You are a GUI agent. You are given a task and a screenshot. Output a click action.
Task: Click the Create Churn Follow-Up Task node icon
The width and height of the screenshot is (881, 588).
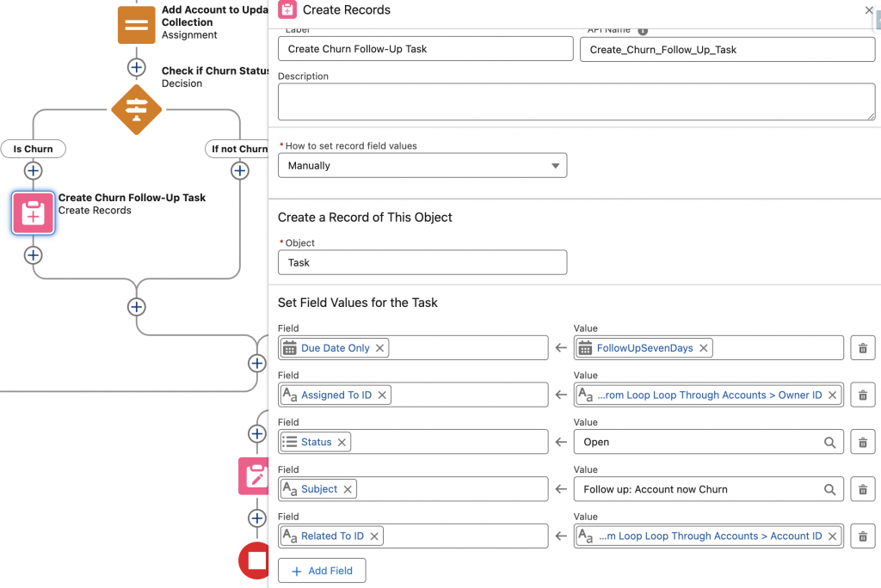34,212
